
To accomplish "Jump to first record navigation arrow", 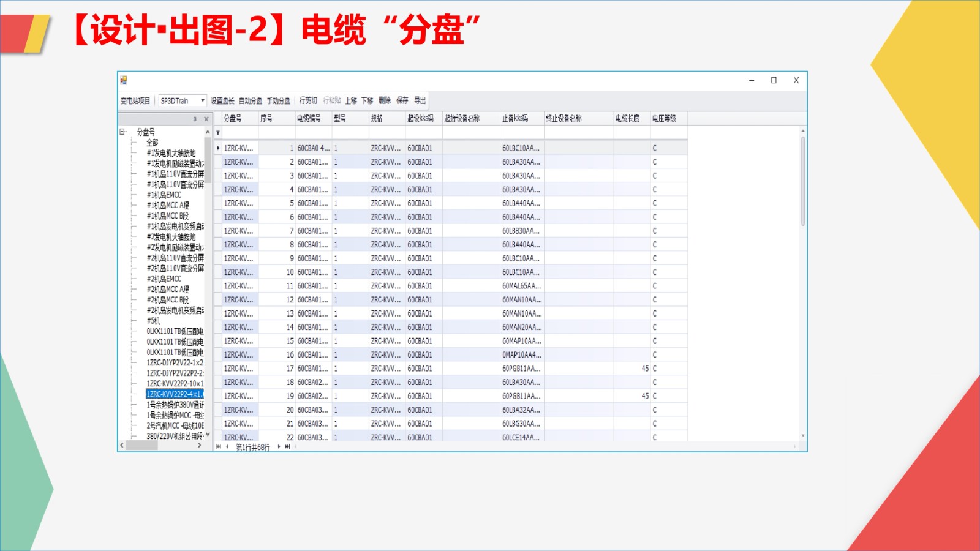I will coord(219,447).
